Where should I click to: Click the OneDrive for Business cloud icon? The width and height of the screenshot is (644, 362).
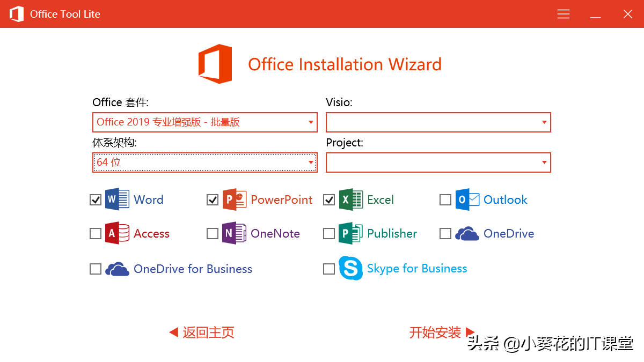pyautogui.click(x=117, y=269)
